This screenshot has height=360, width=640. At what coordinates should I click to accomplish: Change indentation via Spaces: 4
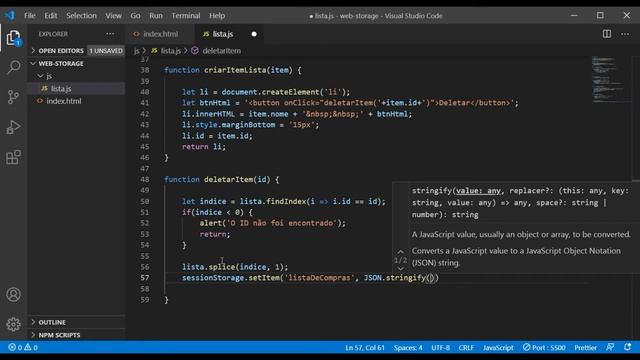[408, 347]
